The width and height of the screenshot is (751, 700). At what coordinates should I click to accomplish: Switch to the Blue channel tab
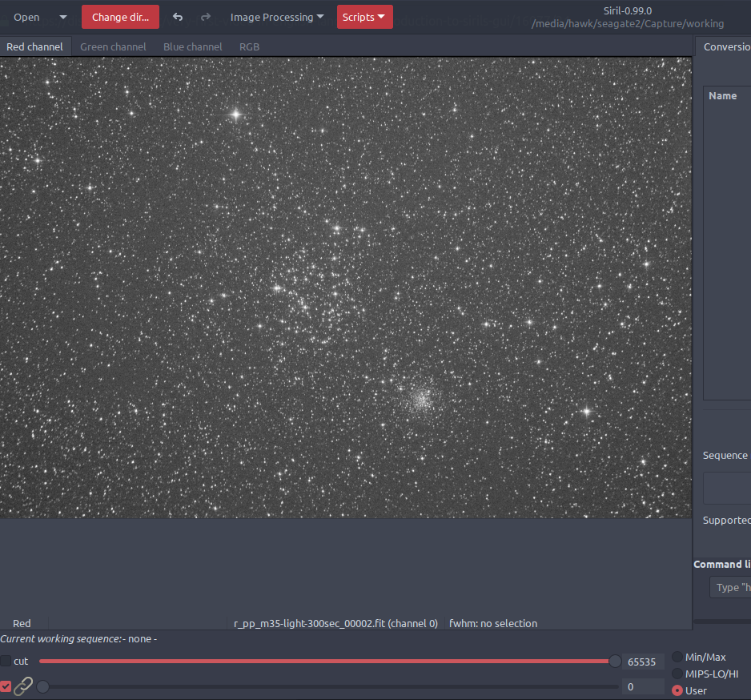192,46
